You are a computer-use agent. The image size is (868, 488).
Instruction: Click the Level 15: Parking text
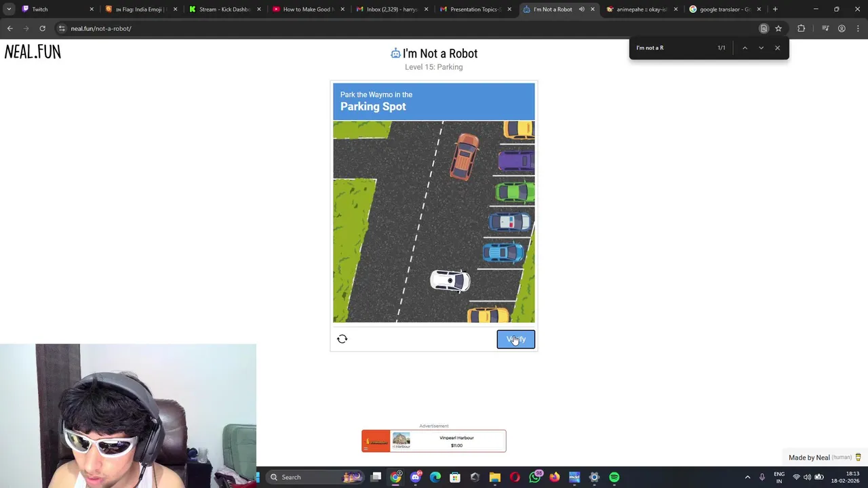click(x=434, y=67)
